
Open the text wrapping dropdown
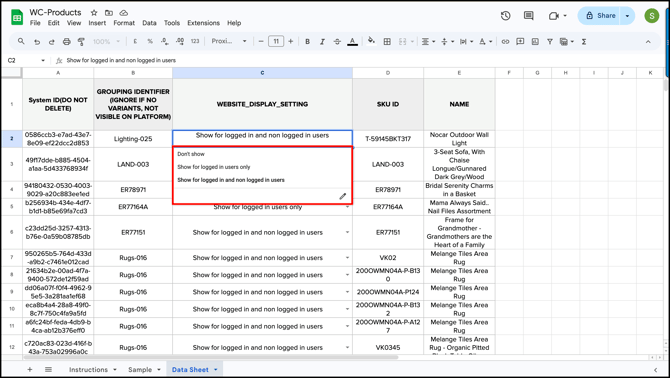(466, 41)
